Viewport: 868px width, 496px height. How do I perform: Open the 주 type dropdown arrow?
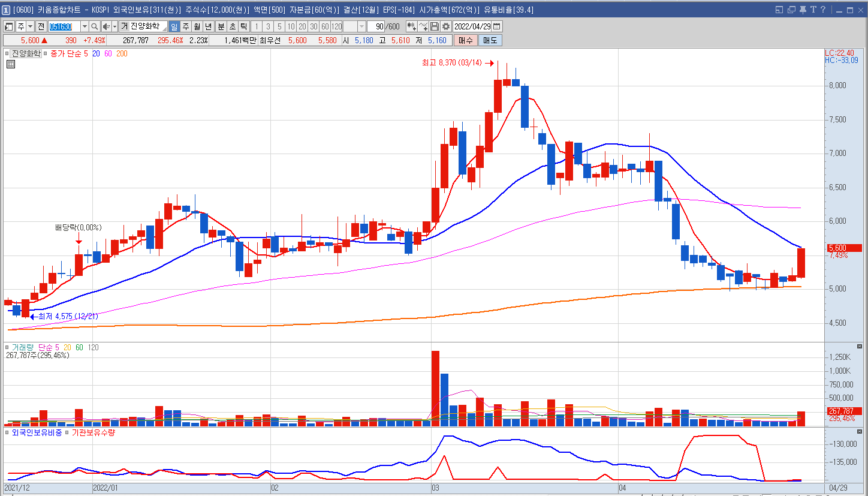point(30,26)
